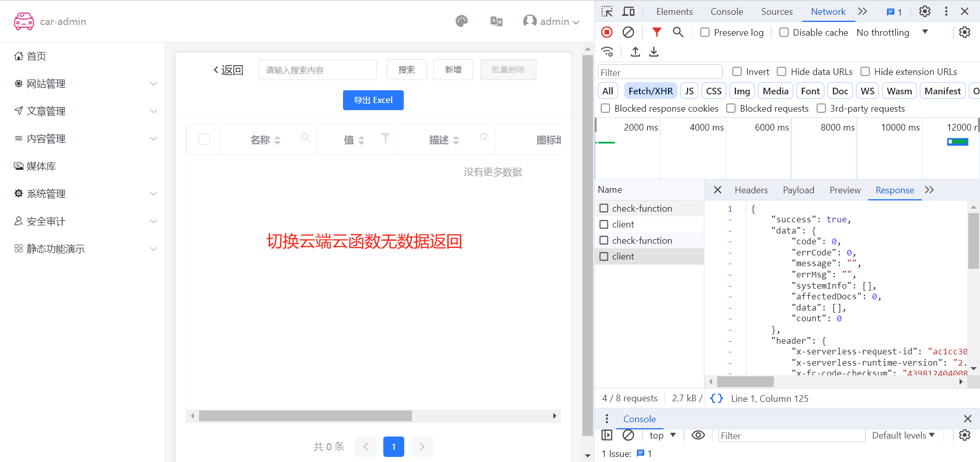
Task: Click the pretty print braces icon
Action: pos(717,398)
